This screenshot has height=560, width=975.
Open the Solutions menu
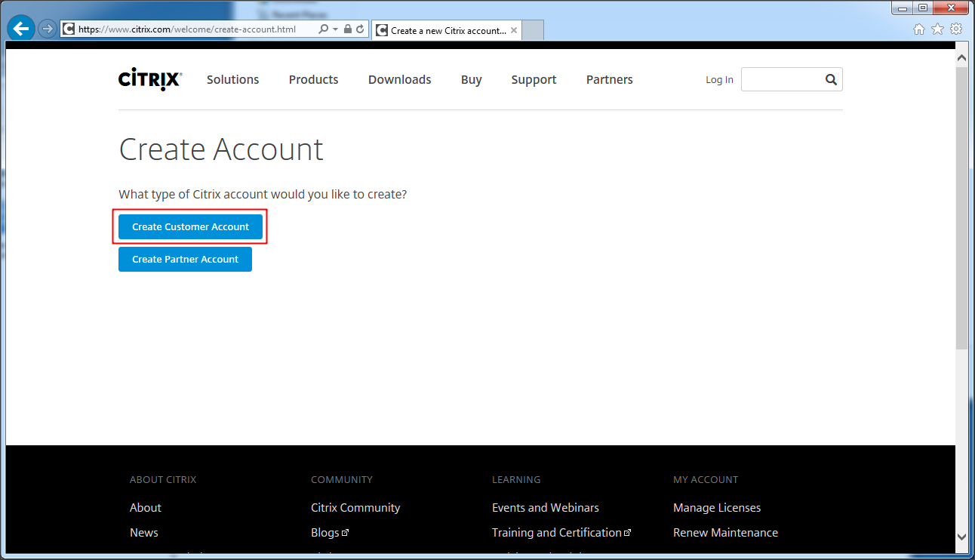point(232,79)
